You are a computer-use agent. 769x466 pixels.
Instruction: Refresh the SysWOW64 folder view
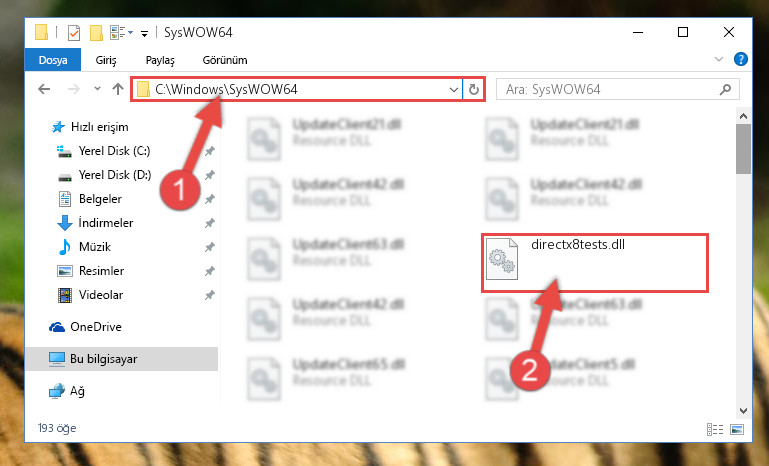[x=473, y=89]
